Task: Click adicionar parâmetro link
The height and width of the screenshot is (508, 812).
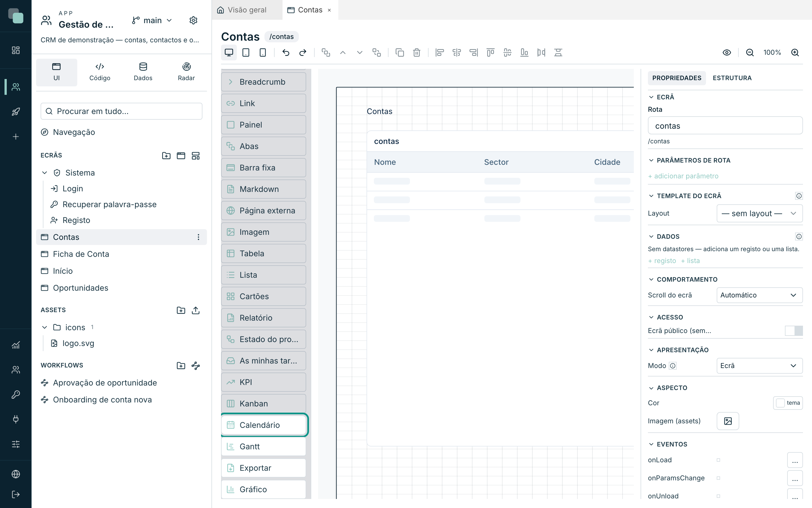Action: (x=683, y=176)
